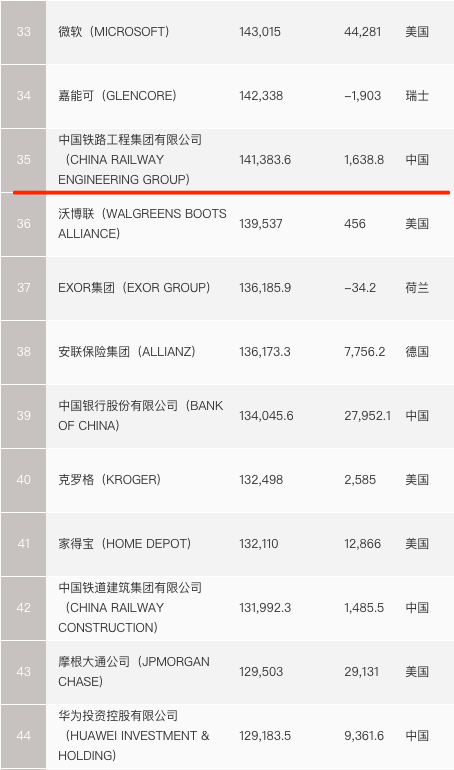The height and width of the screenshot is (770, 454).
Task: Open the Bank of China entry
Action: (x=141, y=415)
